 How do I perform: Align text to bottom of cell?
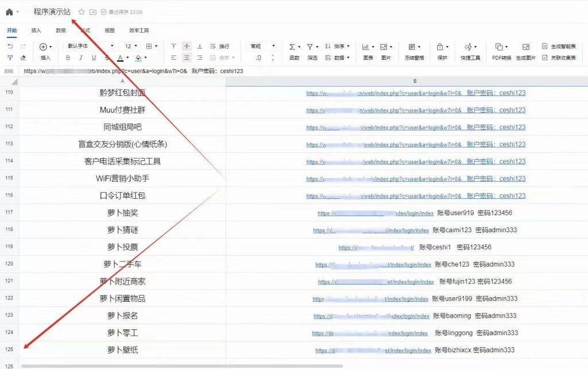click(199, 46)
